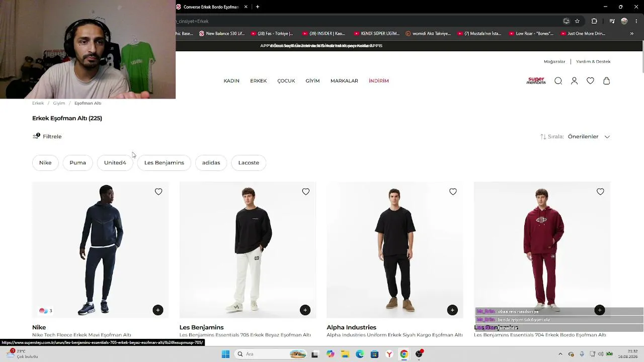Image resolution: width=644 pixels, height=362 pixels.
Task: Open the site search magnifier icon
Action: pos(558,81)
